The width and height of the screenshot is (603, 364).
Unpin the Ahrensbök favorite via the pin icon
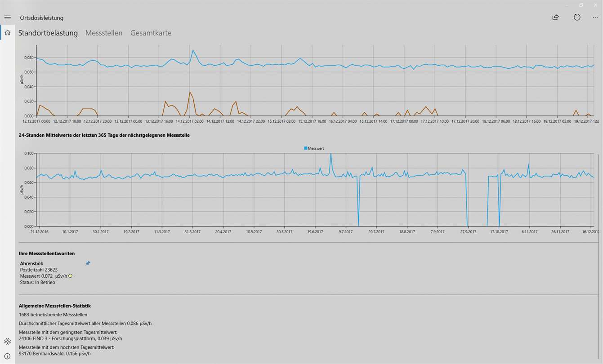click(x=88, y=263)
